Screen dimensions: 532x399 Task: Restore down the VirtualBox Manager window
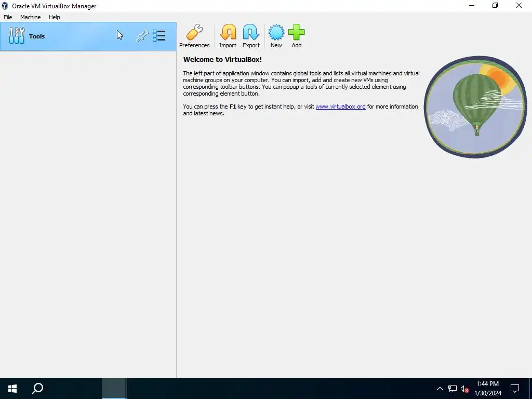[495, 6]
